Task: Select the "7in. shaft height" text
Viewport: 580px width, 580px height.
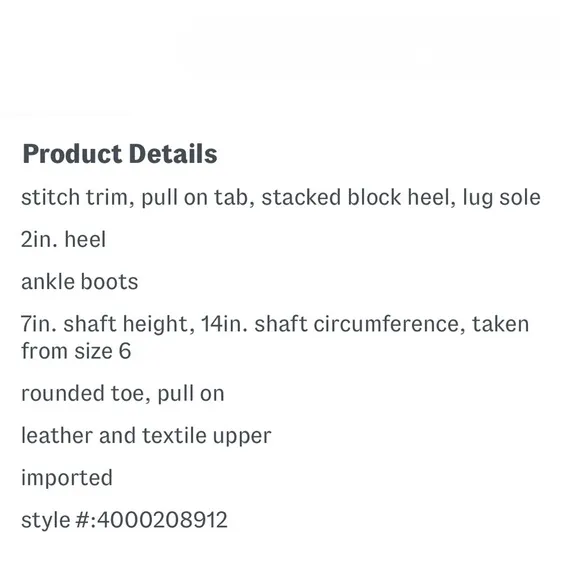Action: pos(105,325)
